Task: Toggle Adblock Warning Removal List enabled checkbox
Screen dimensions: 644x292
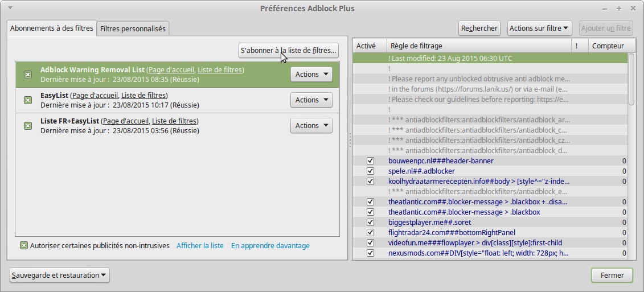Action: point(27,75)
